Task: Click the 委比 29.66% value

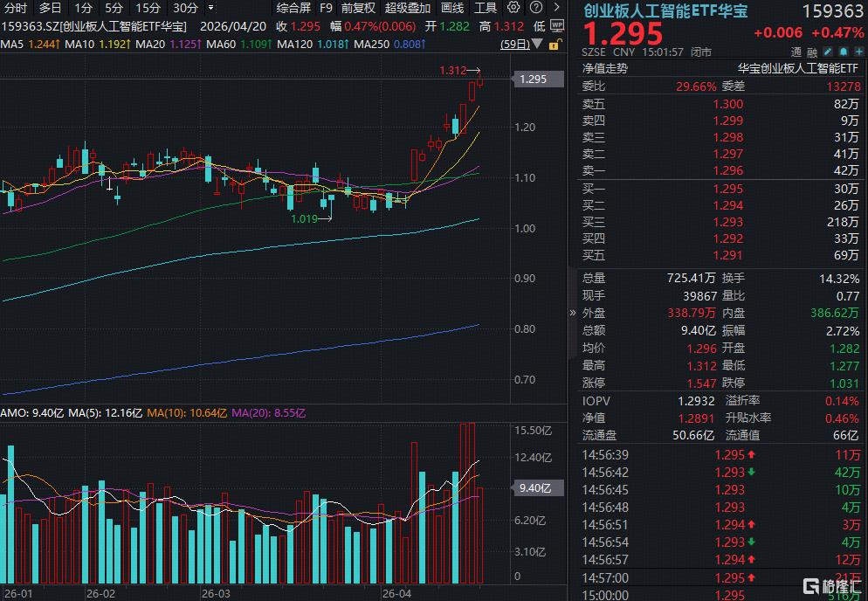Action: click(x=696, y=86)
